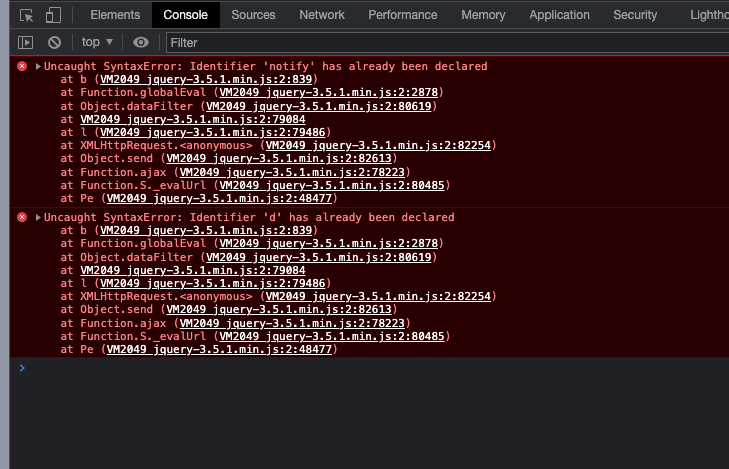Screen dimensions: 729x469
Task: Open the 2:839 link in the 'notify' error trace
Action: (206, 79)
